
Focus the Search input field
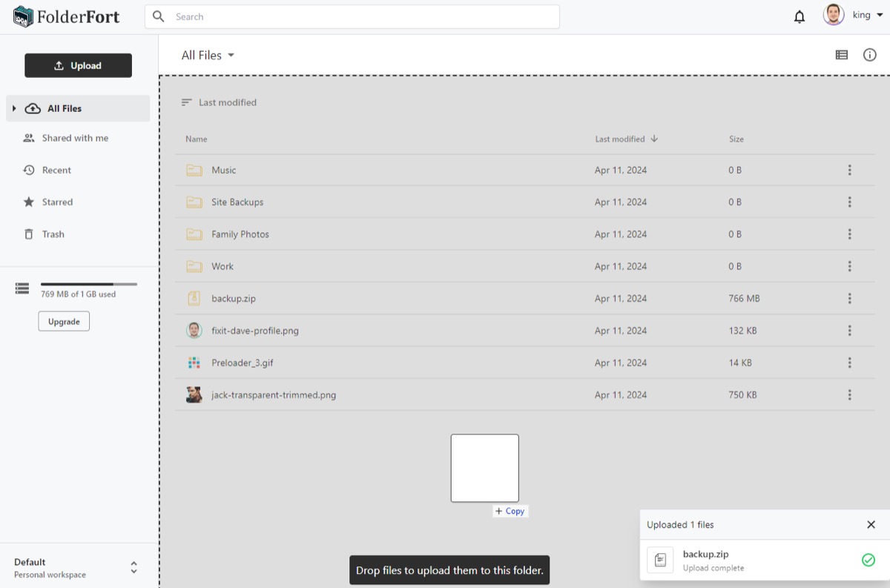(x=363, y=16)
